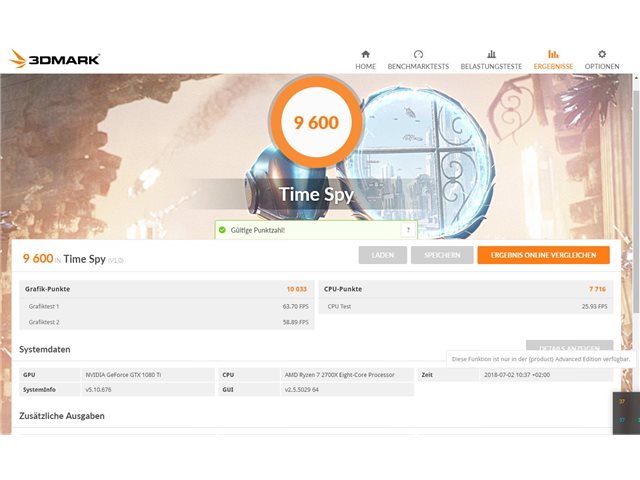This screenshot has width=640, height=480.
Task: Switch to the BENCHMARKTESTS tab
Action: [x=418, y=66]
